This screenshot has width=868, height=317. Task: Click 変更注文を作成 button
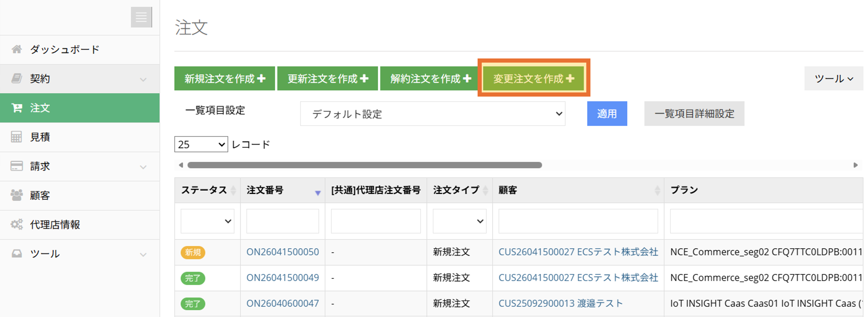pyautogui.click(x=534, y=79)
